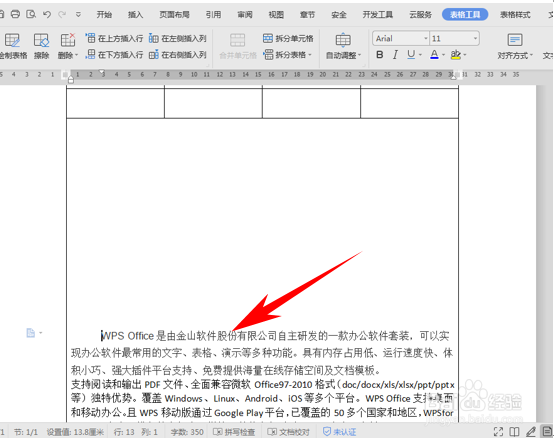The image size is (554, 439).
Task: Insert a row above (在上方插入行)
Action: point(114,38)
